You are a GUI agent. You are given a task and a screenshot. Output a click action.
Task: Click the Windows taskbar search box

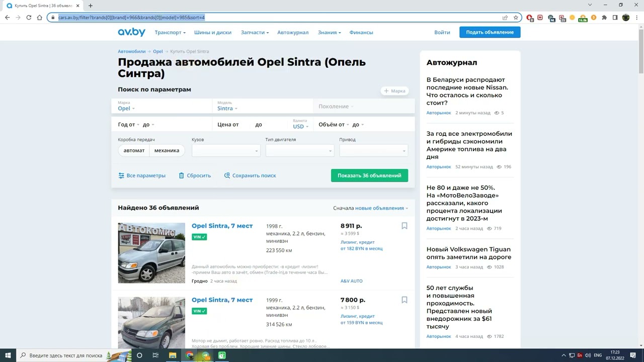(73, 355)
